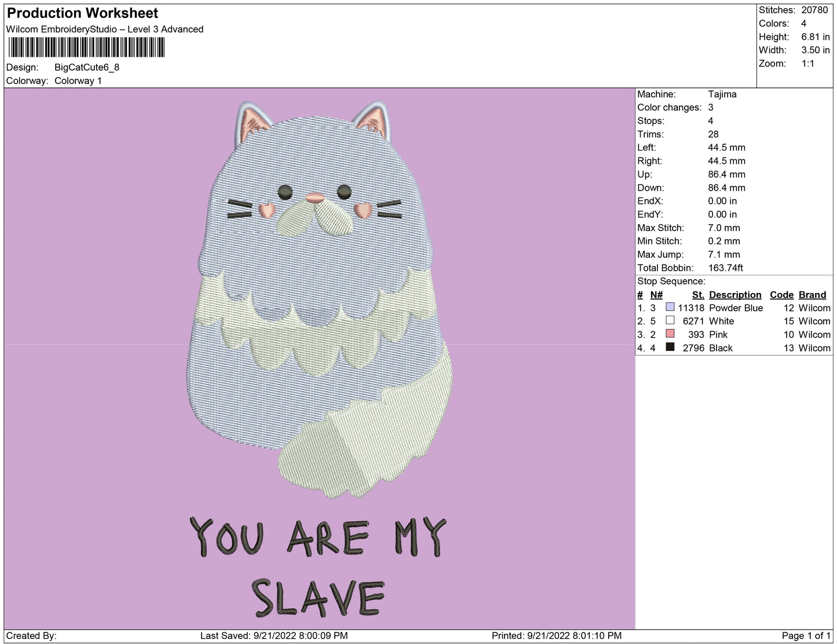The width and height of the screenshot is (837, 644).
Task: Click the N# column header
Action: [x=656, y=294]
